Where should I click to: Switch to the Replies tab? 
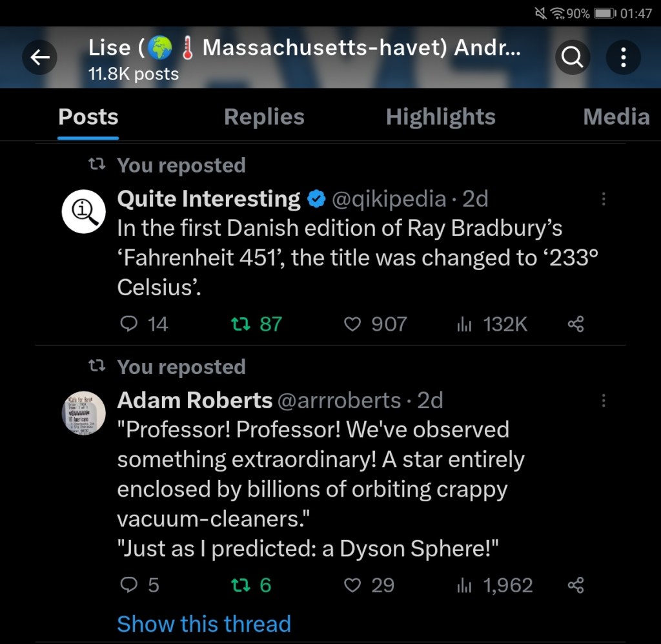[x=264, y=117]
